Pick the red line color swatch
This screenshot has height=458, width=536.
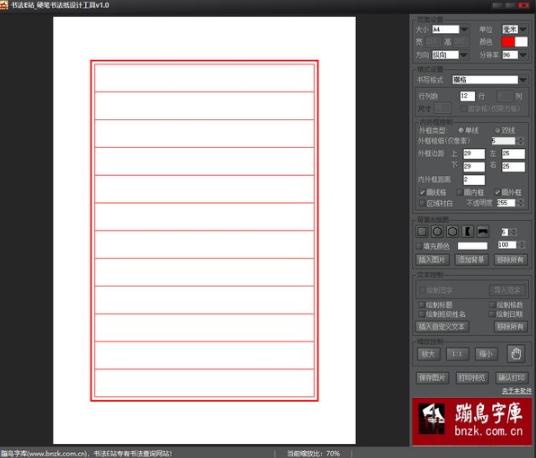coord(508,42)
